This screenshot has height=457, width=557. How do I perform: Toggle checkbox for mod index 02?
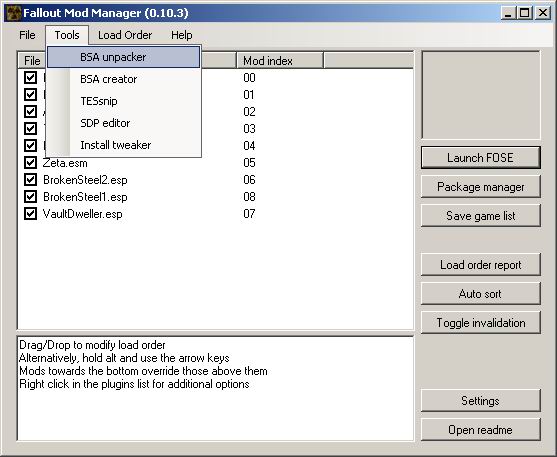point(31,112)
